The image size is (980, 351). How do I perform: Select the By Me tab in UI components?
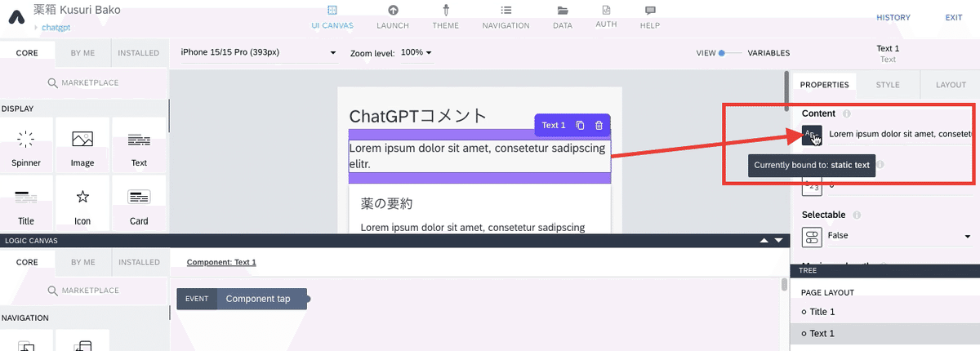(x=82, y=53)
